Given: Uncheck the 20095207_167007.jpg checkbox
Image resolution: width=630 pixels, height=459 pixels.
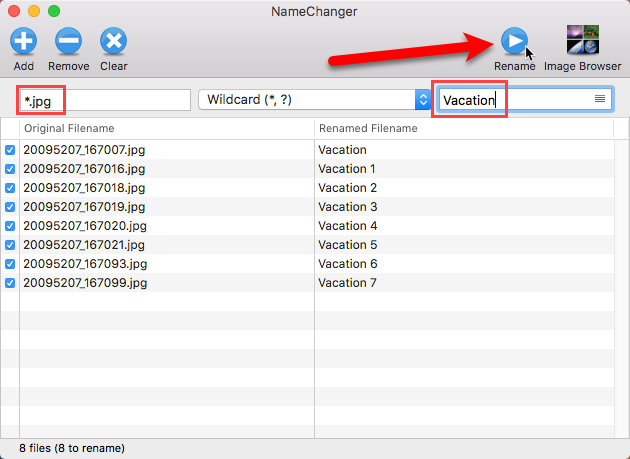Looking at the screenshot, I should tap(10, 150).
